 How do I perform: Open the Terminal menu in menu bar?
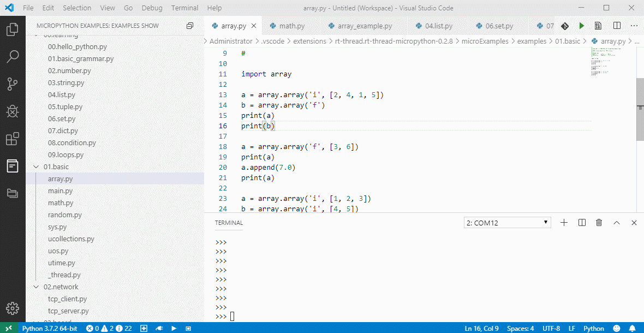(184, 8)
